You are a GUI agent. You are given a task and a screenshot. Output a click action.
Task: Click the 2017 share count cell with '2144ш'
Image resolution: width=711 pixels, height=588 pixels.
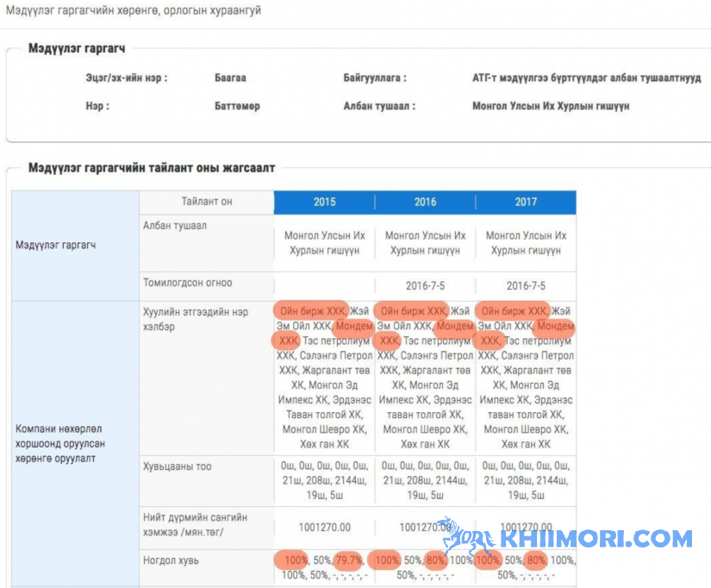pyautogui.click(x=526, y=480)
